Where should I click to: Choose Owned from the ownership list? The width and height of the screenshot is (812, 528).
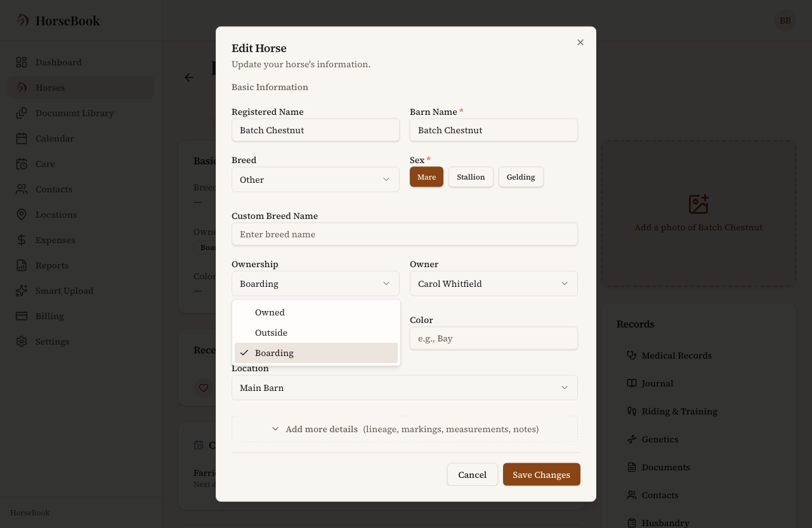coord(316,312)
